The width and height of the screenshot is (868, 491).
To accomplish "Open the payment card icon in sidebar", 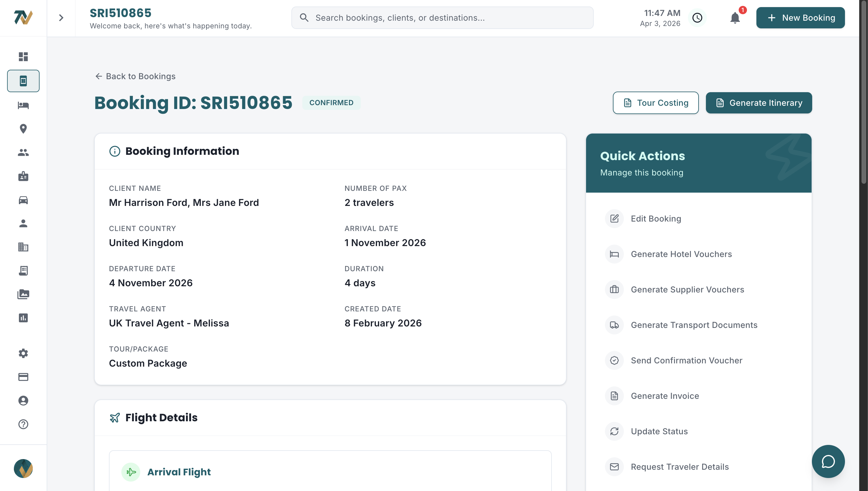I will pos(23,377).
